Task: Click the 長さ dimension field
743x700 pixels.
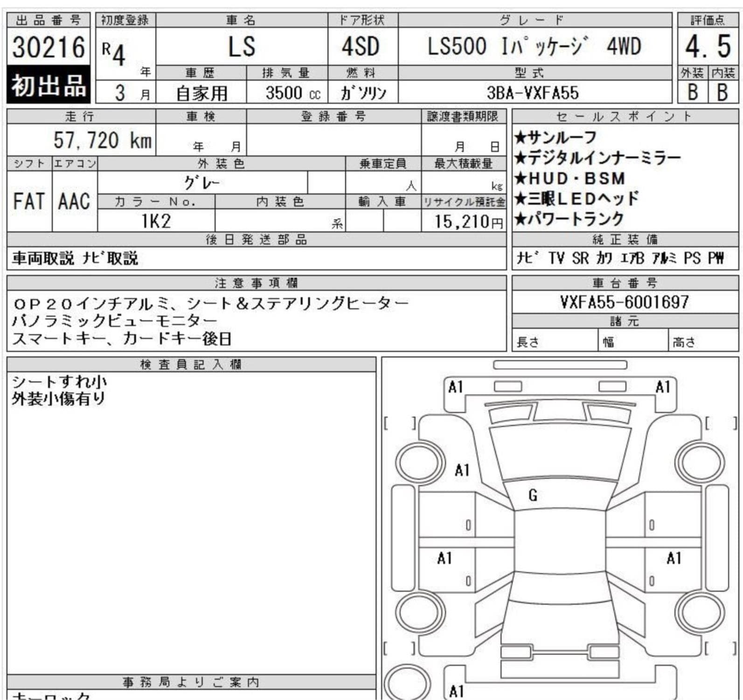Action: coord(555,340)
